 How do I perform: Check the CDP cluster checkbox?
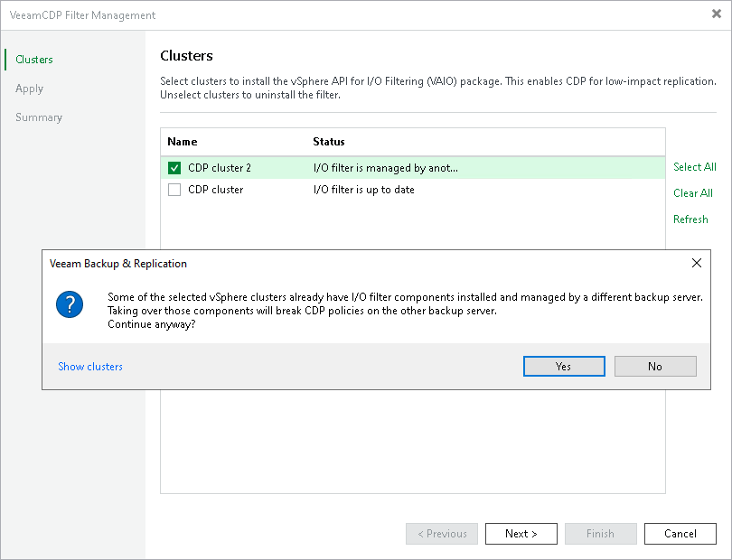click(174, 190)
